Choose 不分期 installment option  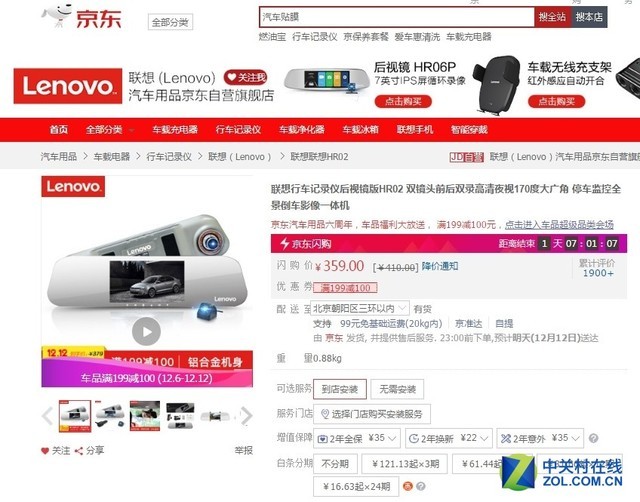335,464
